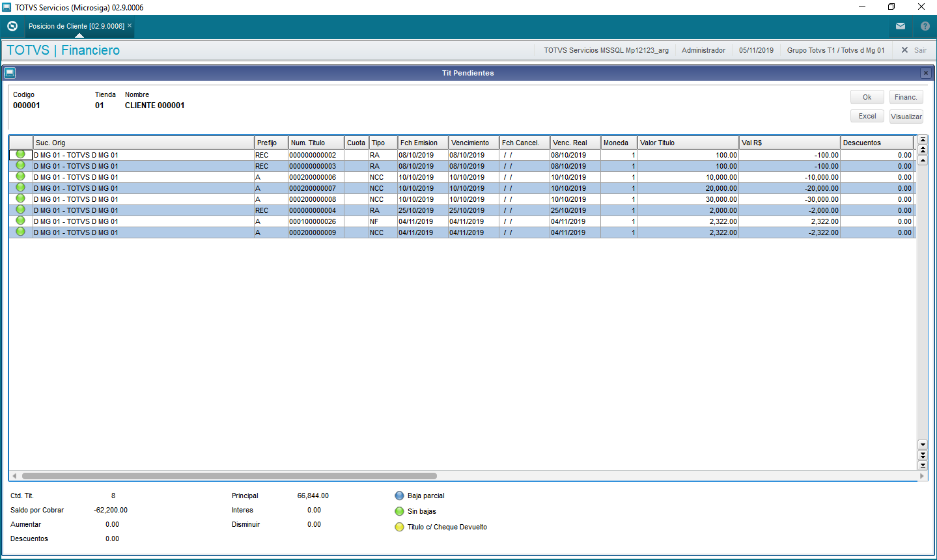Select title number 000000000002
Screen dimensions: 937x560
pyautogui.click(x=316, y=155)
